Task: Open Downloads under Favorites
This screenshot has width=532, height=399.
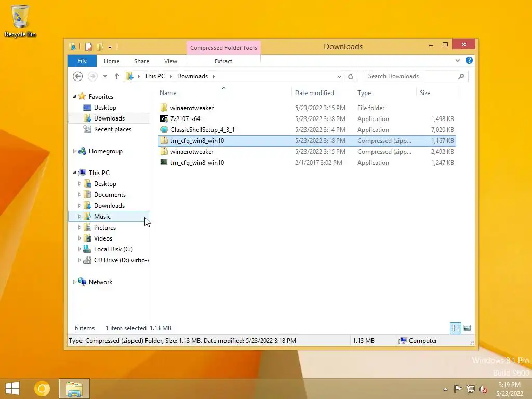Action: click(109, 118)
